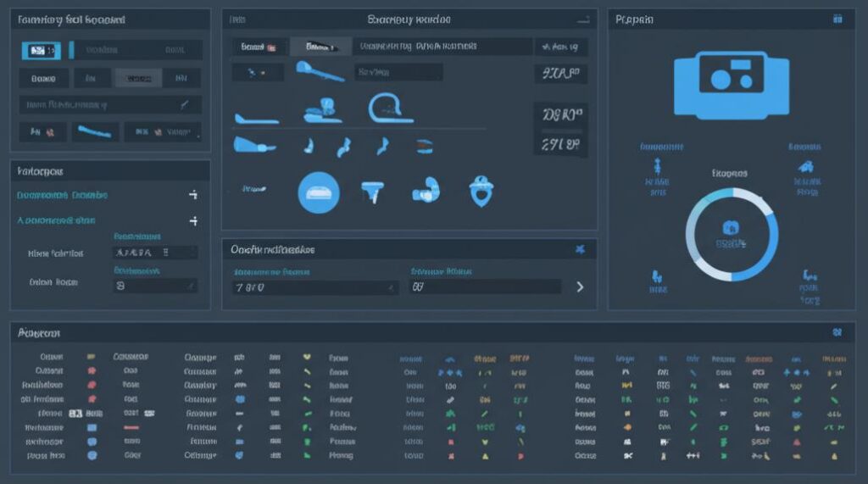This screenshot has height=484, width=868.
Task: Select the highlighted second tab in center panel
Action: pyautogui.click(x=320, y=47)
